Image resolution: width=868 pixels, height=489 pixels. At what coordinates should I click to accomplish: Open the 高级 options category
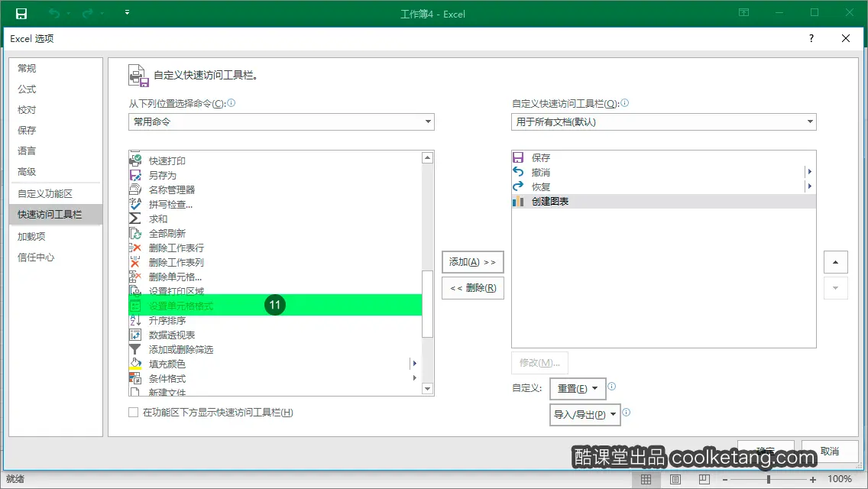click(x=55, y=172)
